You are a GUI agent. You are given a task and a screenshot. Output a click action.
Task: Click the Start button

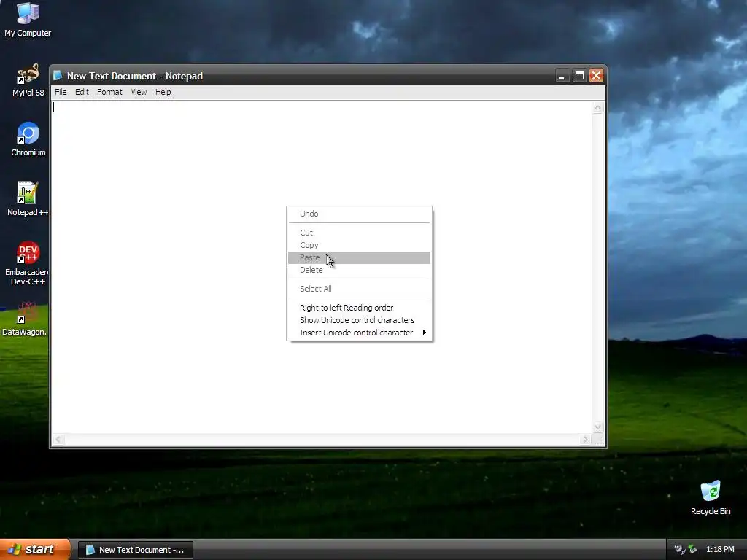coord(35,549)
